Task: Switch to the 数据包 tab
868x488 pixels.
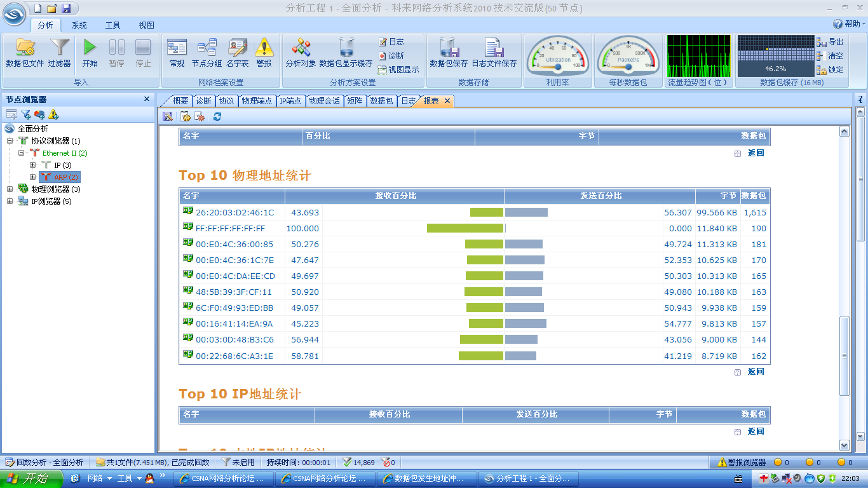Action: [382, 101]
